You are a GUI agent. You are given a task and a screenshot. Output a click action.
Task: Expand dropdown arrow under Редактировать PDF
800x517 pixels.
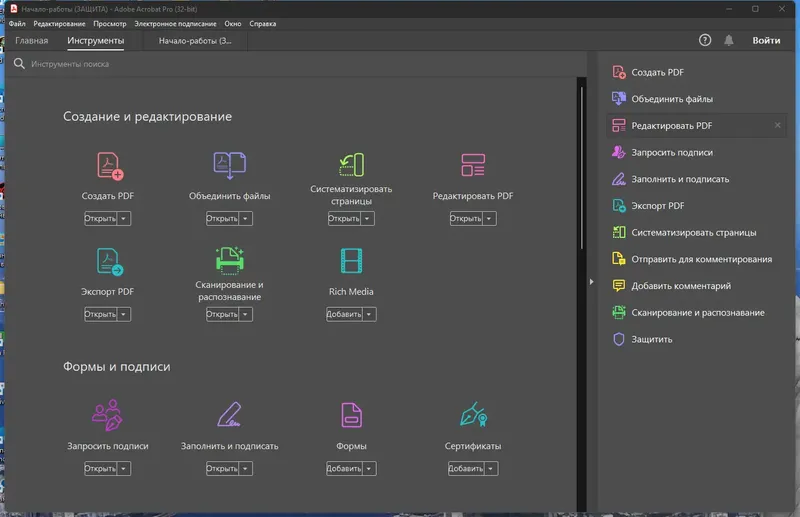[x=489, y=218]
